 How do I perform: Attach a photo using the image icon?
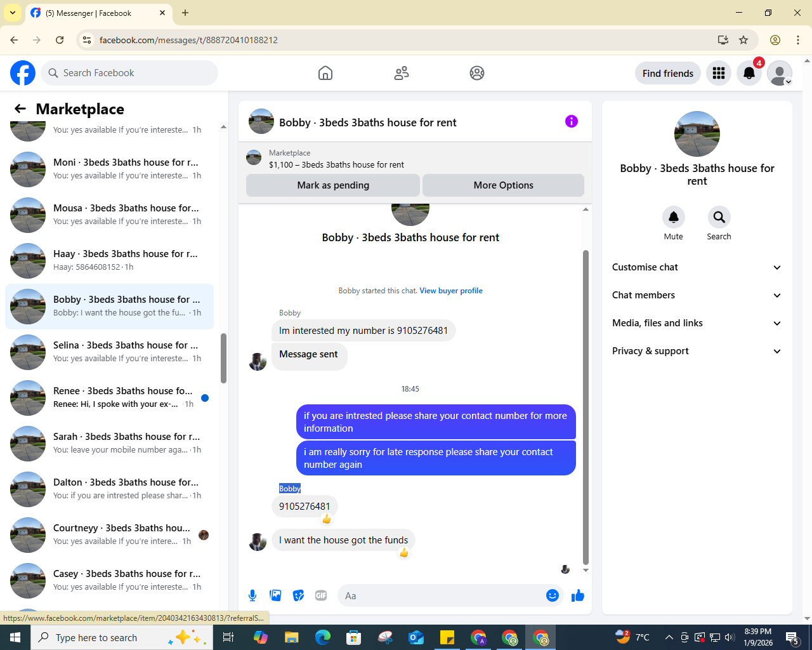click(x=275, y=595)
